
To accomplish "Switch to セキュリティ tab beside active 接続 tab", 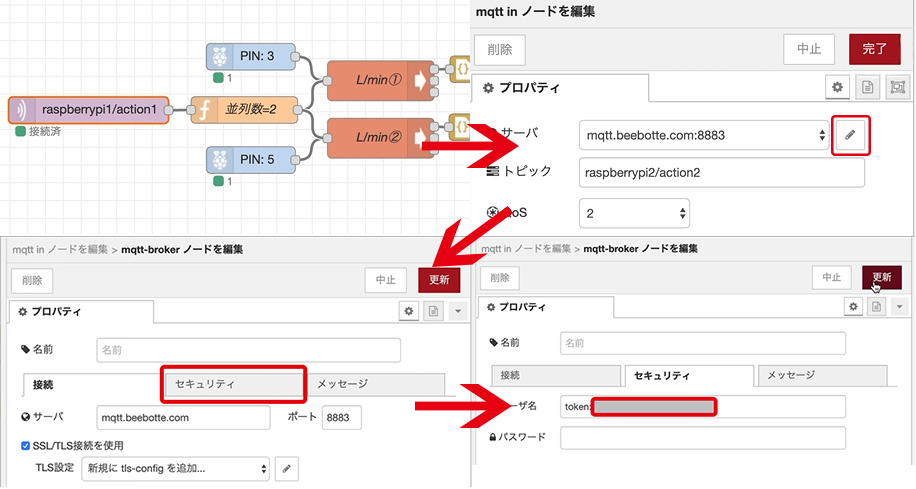I will click(x=233, y=384).
